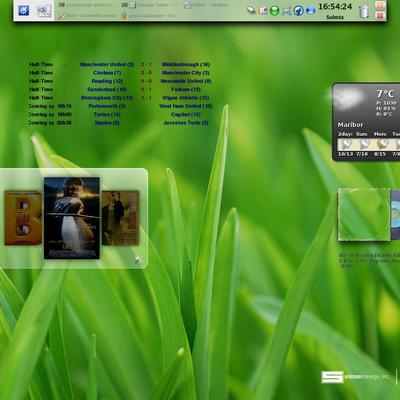Viewport: 400px width, 400px height.
Task: Click Chelsea (7) in scores list
Action: (107, 73)
